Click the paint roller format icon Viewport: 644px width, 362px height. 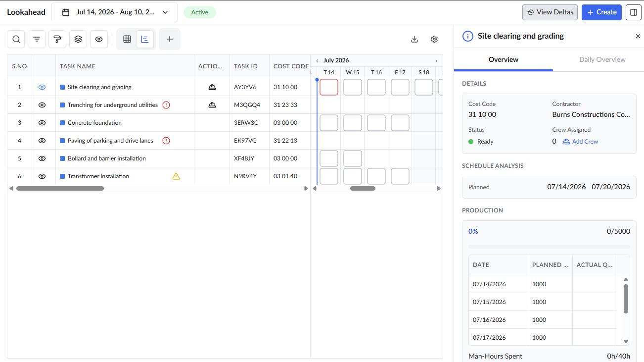point(57,39)
